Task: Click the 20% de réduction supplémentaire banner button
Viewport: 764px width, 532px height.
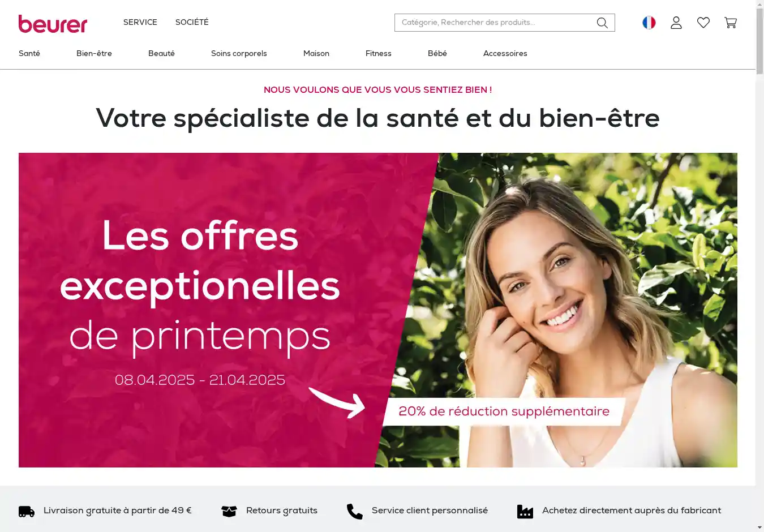Action: click(504, 411)
